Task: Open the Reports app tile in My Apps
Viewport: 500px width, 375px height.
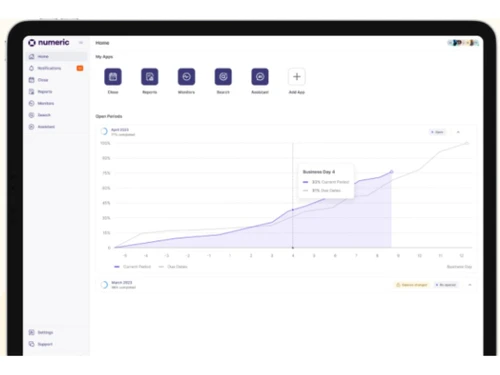Action: [150, 77]
